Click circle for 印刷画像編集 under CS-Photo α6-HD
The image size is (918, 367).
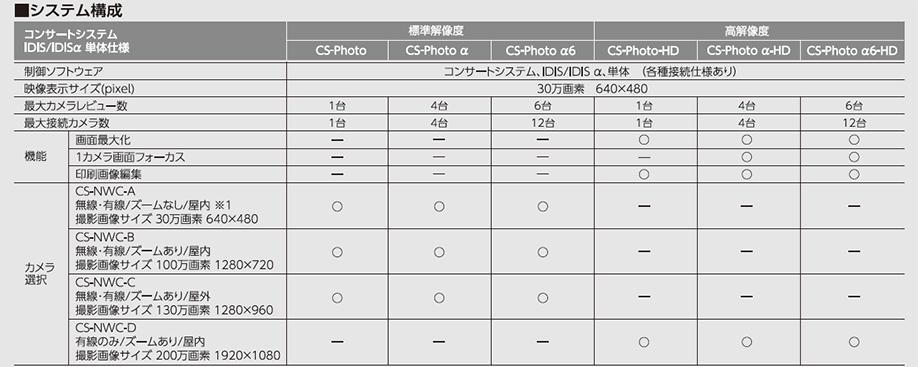pos(854,174)
